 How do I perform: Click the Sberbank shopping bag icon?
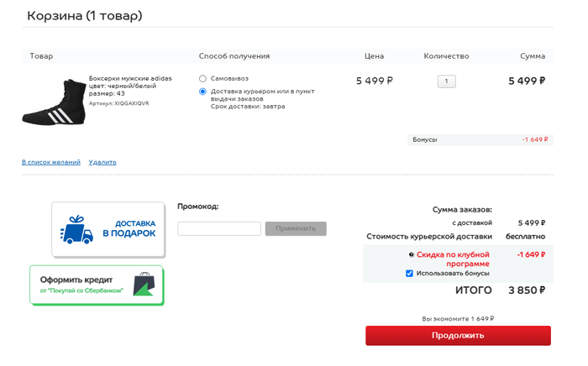[x=142, y=284]
